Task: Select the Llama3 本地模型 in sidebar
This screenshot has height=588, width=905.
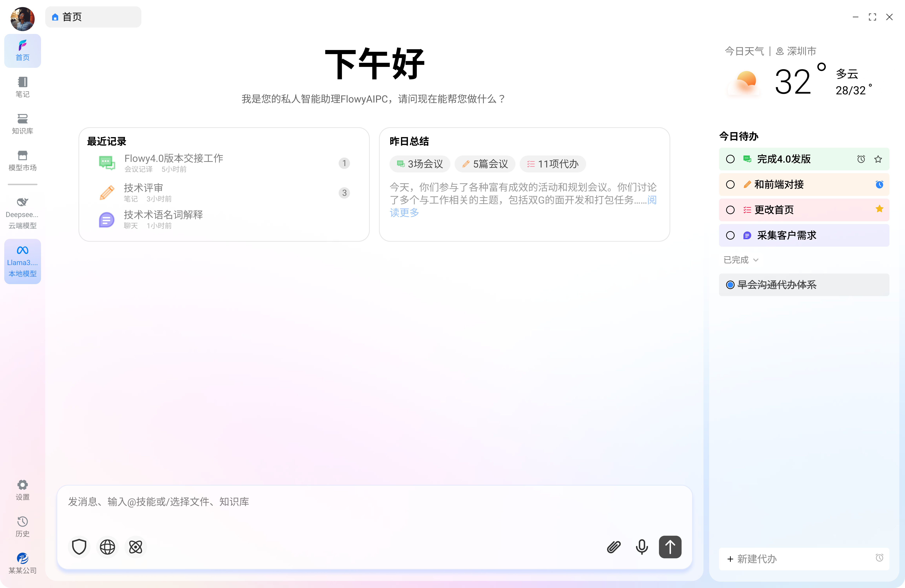Action: 22,261
